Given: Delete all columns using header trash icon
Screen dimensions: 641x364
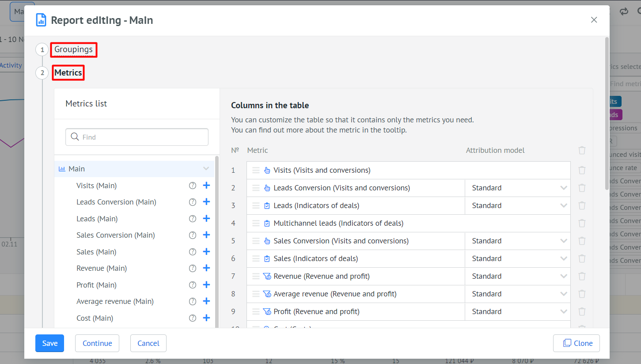Looking at the screenshot, I should coord(582,150).
